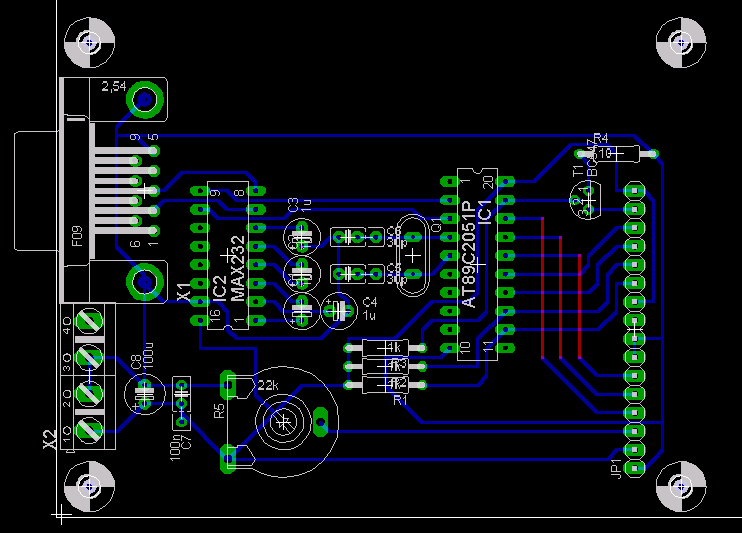Click the topmost pad of JP1 header

coord(634,190)
